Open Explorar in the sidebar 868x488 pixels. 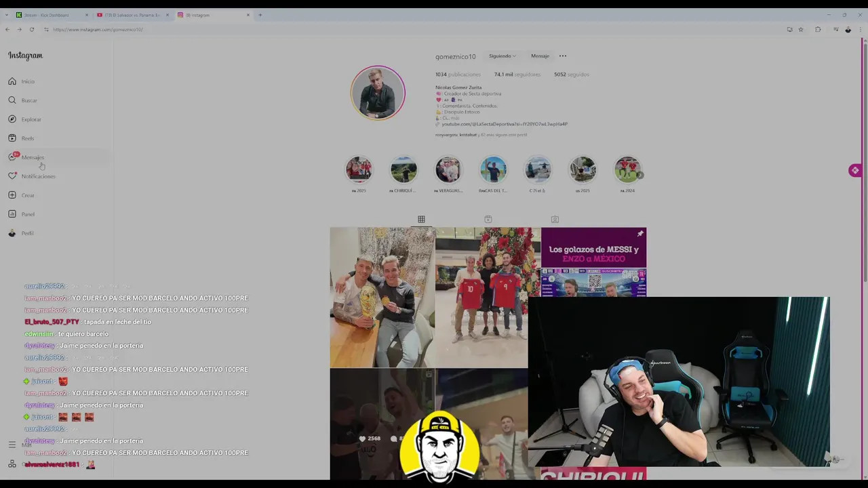click(24, 119)
